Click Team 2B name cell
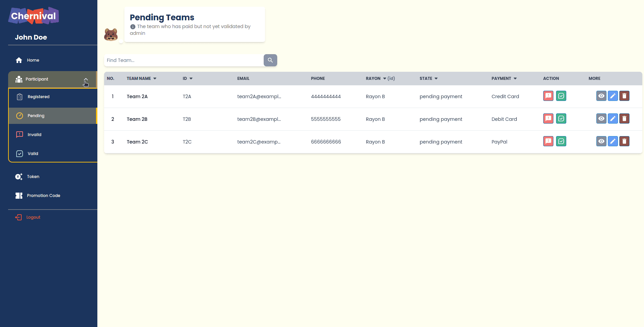644x327 pixels. (x=137, y=119)
